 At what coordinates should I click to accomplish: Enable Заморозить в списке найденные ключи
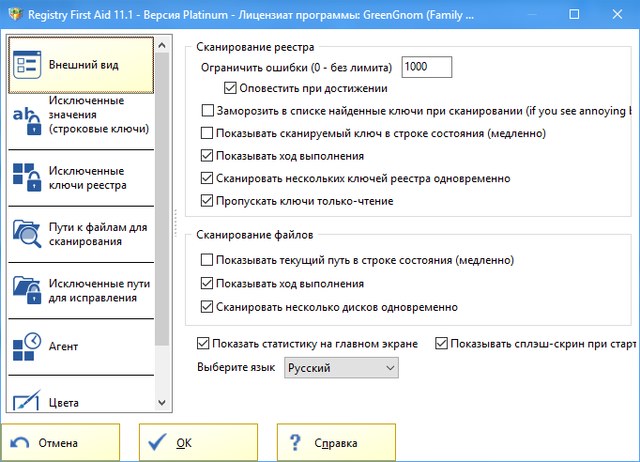pos(207,111)
